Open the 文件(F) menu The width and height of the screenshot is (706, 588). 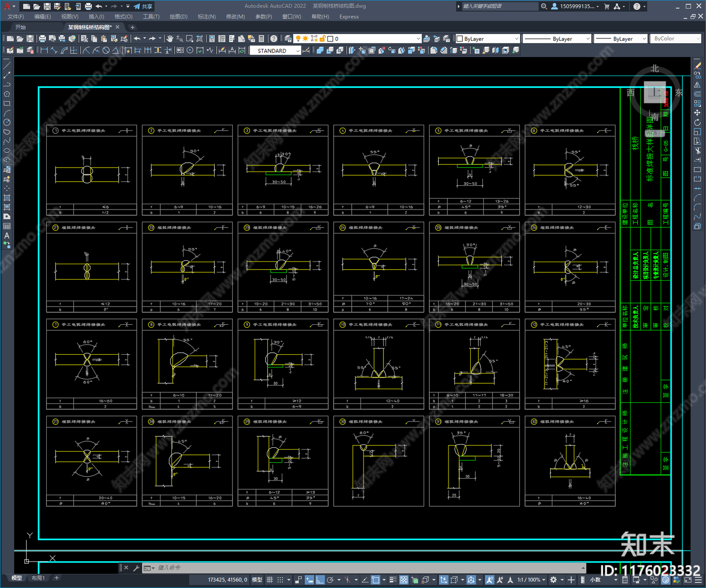point(16,17)
